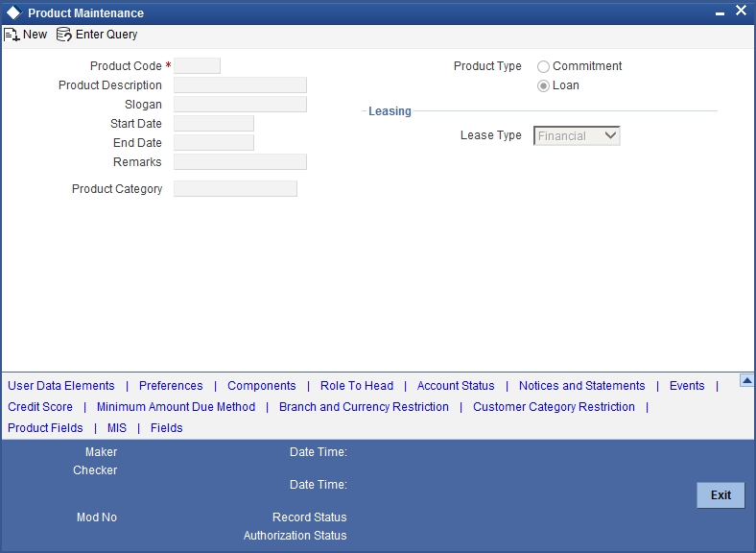Open the Fields link
This screenshot has height=553, width=756.
(166, 428)
